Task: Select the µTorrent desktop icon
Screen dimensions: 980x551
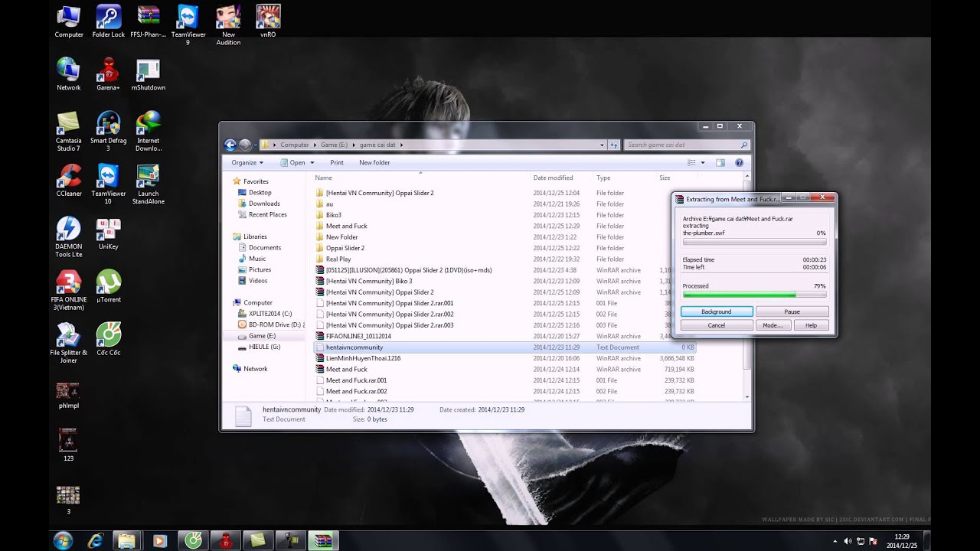Action: pos(108,286)
